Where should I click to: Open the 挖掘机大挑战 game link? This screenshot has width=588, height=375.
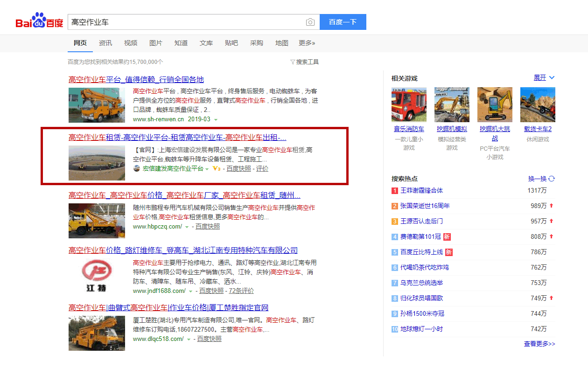[495, 133]
